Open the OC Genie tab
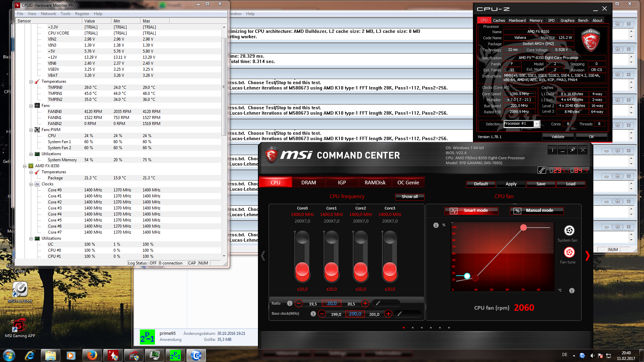The width and height of the screenshot is (644, 362). [x=408, y=183]
